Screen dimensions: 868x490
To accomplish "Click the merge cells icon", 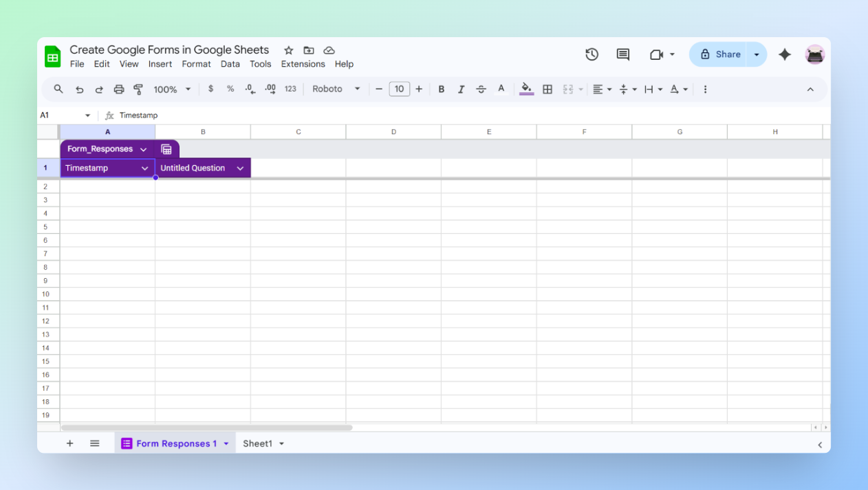I will [568, 89].
